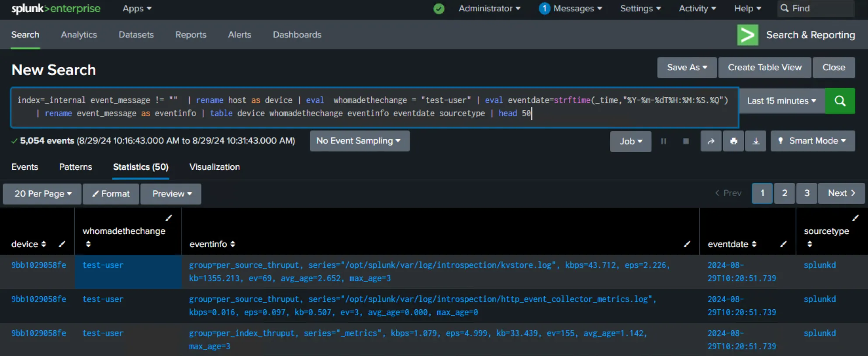Click inside the search query editor
The width and height of the screenshot is (868, 356).
pyautogui.click(x=374, y=107)
